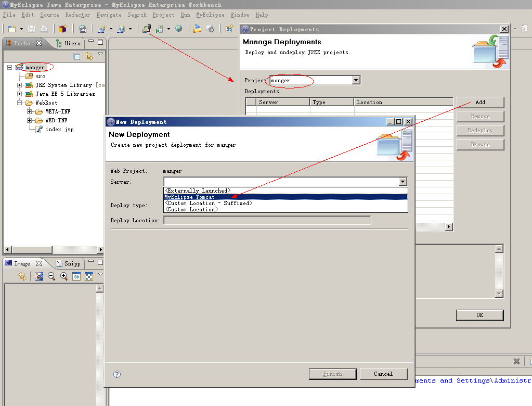Viewport: 532px width, 406px height.
Task: Click Add button in Project Deployments
Action: [480, 102]
